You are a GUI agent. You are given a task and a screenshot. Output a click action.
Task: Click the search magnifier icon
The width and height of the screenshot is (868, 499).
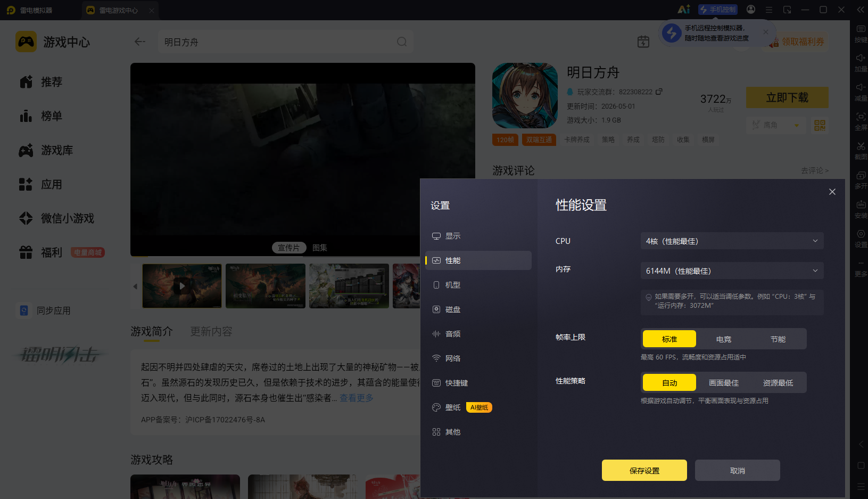click(402, 42)
